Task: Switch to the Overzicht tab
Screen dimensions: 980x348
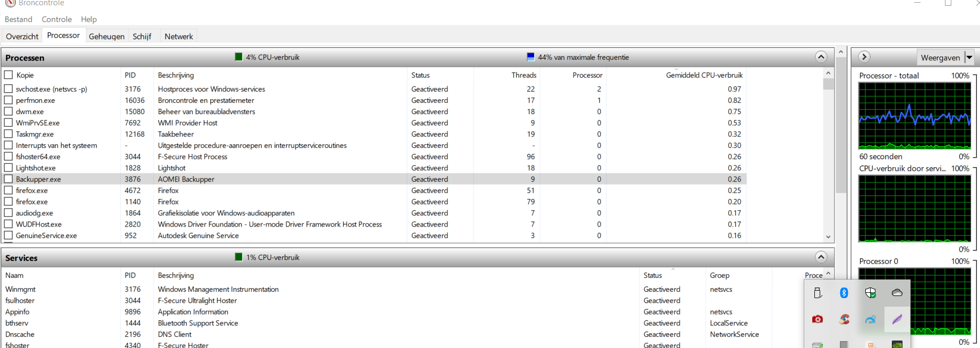Action: (22, 36)
